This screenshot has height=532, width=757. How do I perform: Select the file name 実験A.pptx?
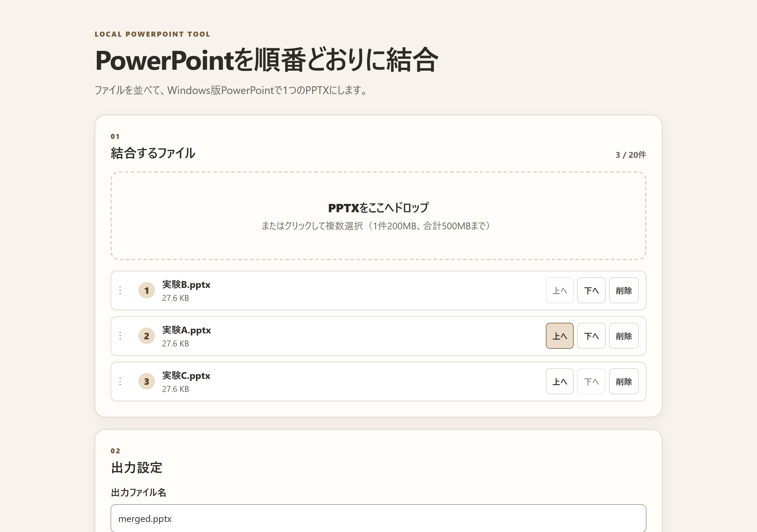187,330
